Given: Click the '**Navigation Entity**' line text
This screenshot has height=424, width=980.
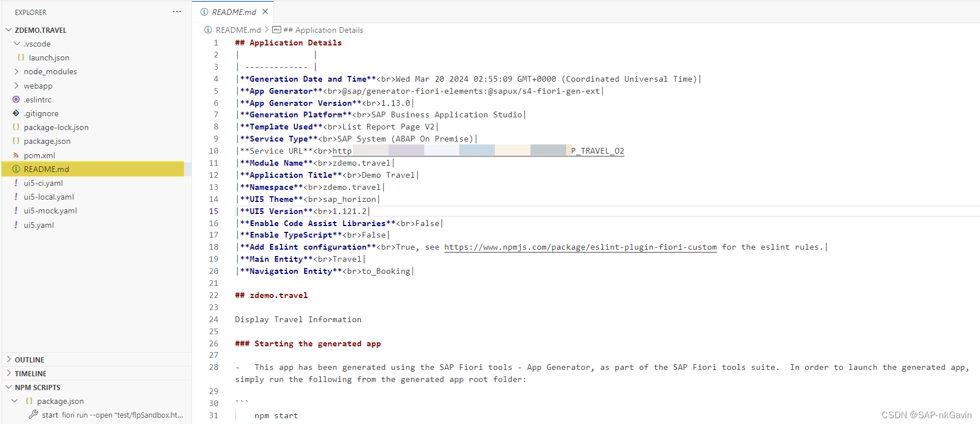Looking at the screenshot, I should [324, 271].
